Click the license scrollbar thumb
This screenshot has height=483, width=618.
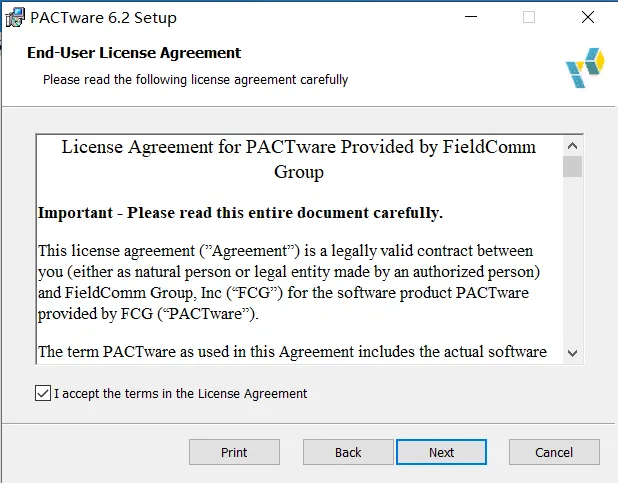pos(572,166)
